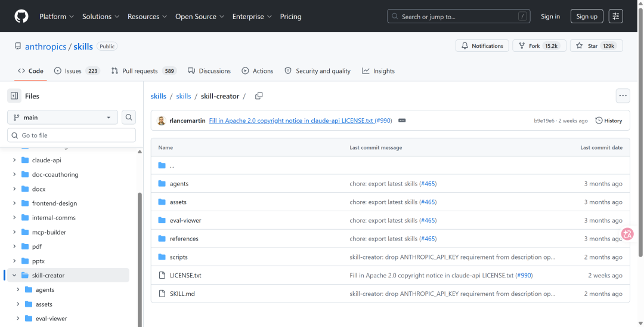644x327 pixels.
Task: Star the skills repository
Action: pos(596,46)
